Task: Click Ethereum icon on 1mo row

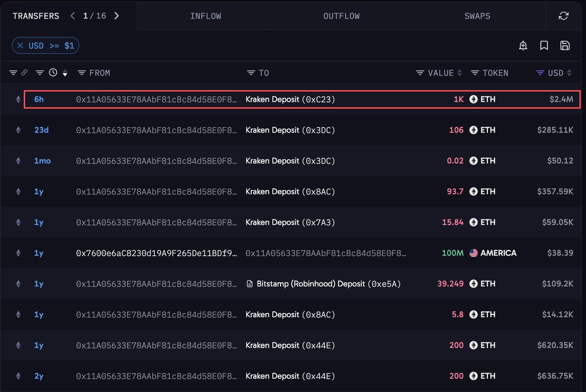Action: [18, 161]
